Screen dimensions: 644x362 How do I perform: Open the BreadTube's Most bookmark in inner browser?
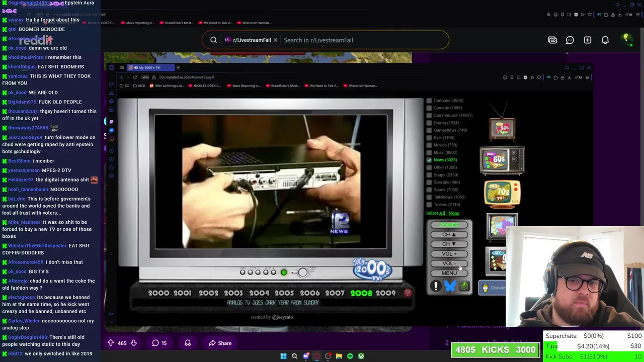[282, 85]
